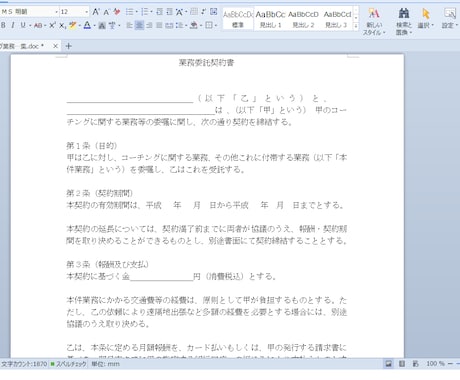Viewport: 460px width, 380px height.
Task: Open 検索と置換 find and replace
Action: coord(404,21)
